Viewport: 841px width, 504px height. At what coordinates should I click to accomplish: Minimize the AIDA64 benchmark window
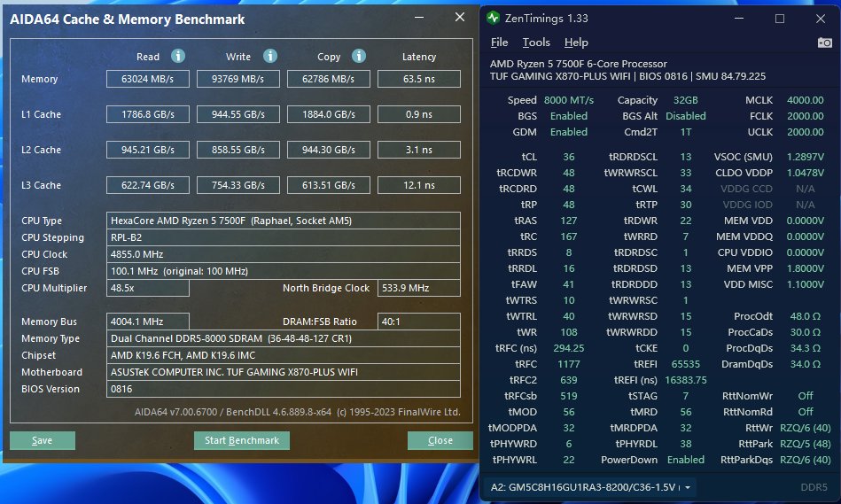coord(419,17)
